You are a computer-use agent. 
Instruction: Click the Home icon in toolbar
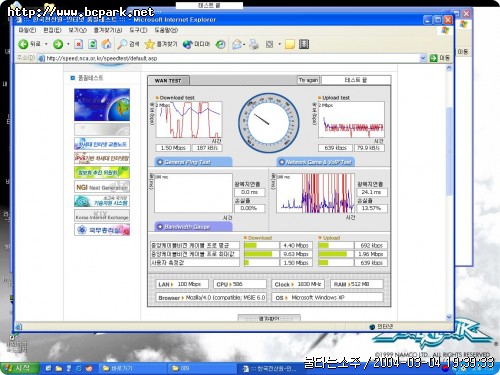click(x=106, y=44)
